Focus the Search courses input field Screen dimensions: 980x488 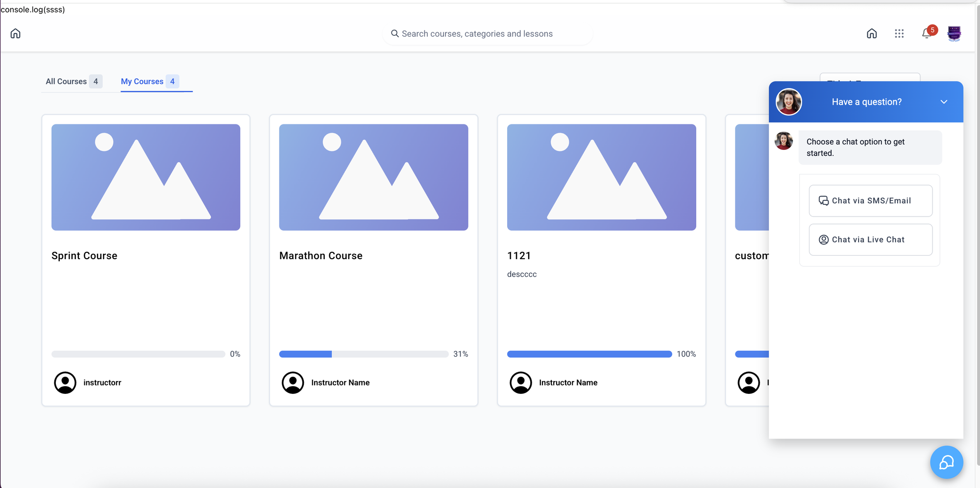click(x=488, y=33)
